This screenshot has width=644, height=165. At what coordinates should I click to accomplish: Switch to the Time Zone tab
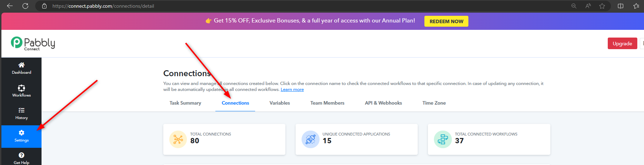point(434,103)
